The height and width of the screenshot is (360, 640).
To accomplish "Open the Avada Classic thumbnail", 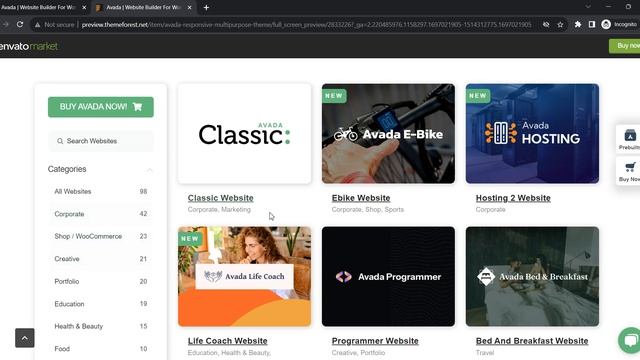I will coord(244,133).
